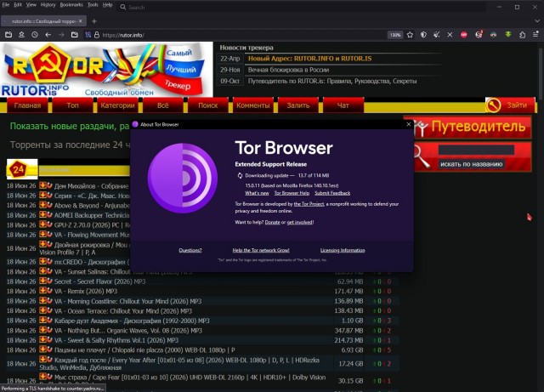Open the Edit menu
Image resolution: width=544 pixels, height=392 pixels.
pyautogui.click(x=18, y=5)
